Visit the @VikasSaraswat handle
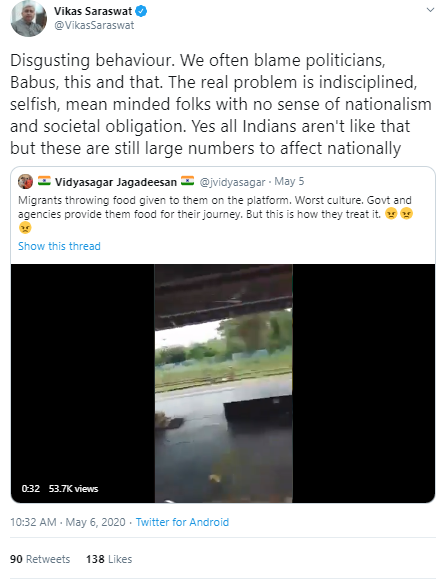The image size is (445, 580). coord(94,26)
